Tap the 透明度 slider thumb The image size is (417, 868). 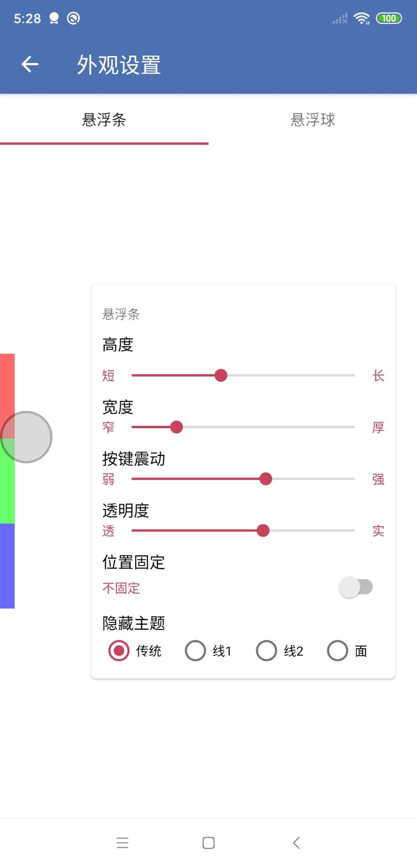coord(263,531)
